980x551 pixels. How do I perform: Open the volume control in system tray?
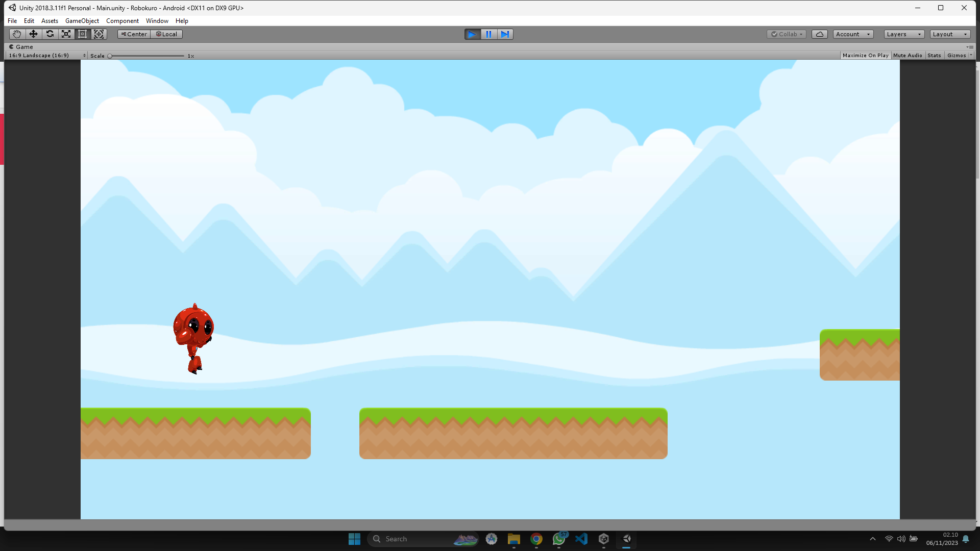click(x=901, y=539)
